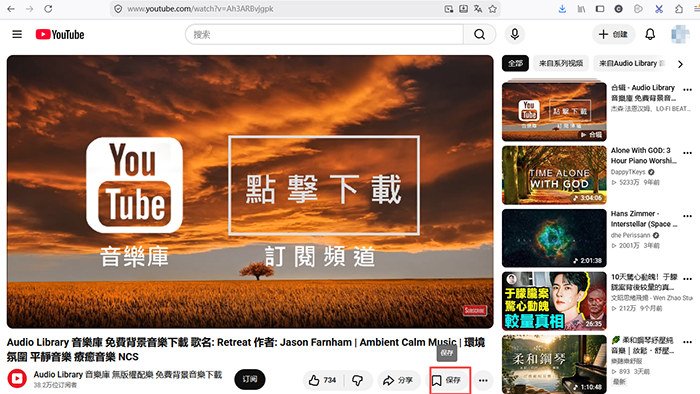Screen dimensions: 700x394
Task: Dislike the video with thumbs-down
Action: [358, 380]
